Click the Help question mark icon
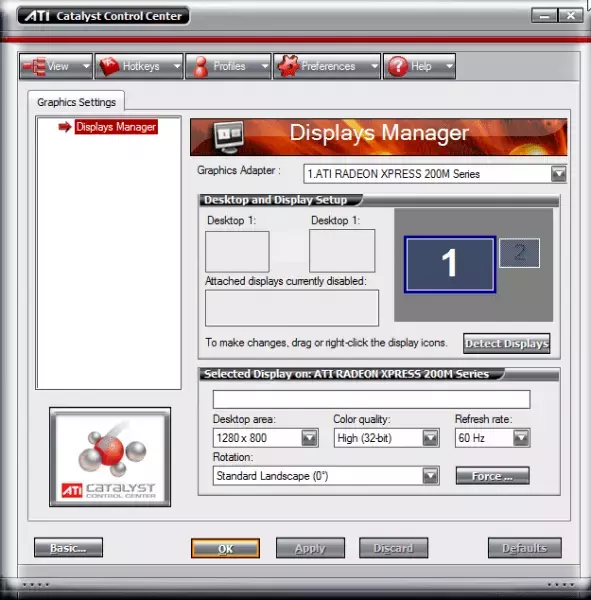The image size is (591, 600). (398, 66)
